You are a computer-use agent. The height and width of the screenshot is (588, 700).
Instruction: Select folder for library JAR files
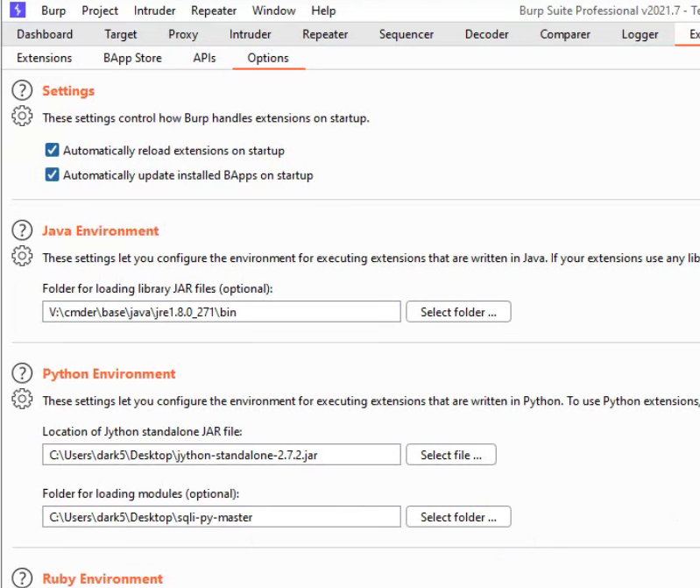point(458,312)
